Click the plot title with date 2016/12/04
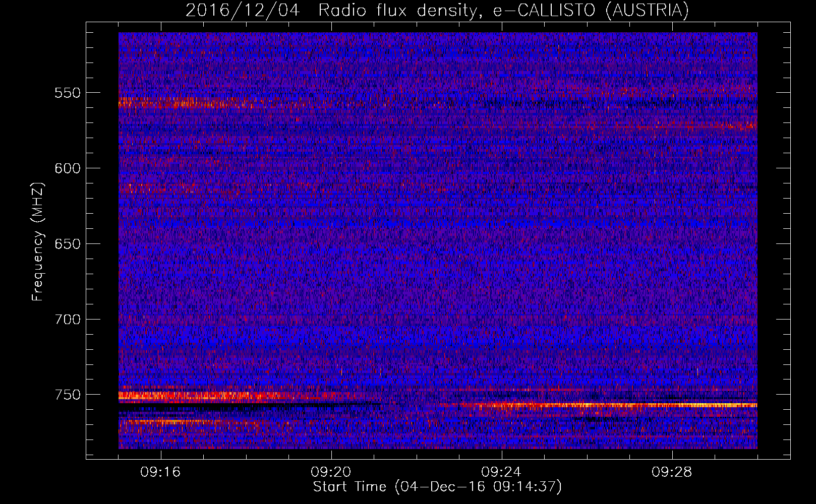This screenshot has width=816, height=504. tap(437, 10)
